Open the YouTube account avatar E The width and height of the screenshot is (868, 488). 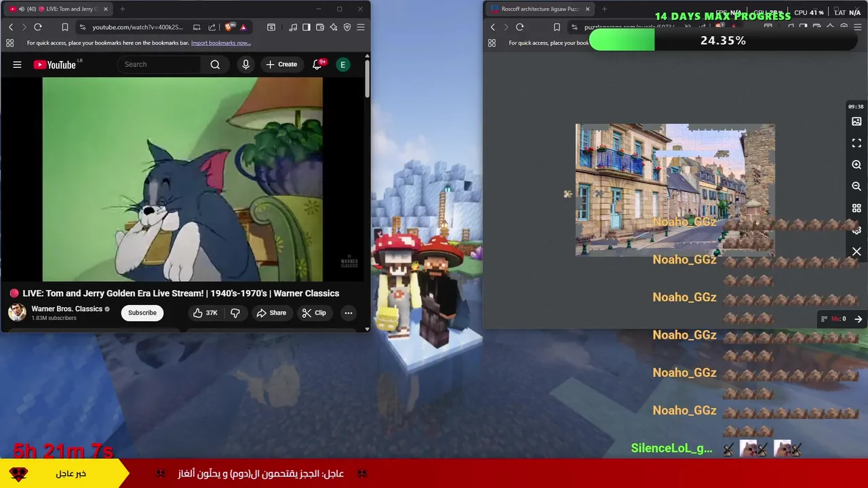click(x=343, y=64)
